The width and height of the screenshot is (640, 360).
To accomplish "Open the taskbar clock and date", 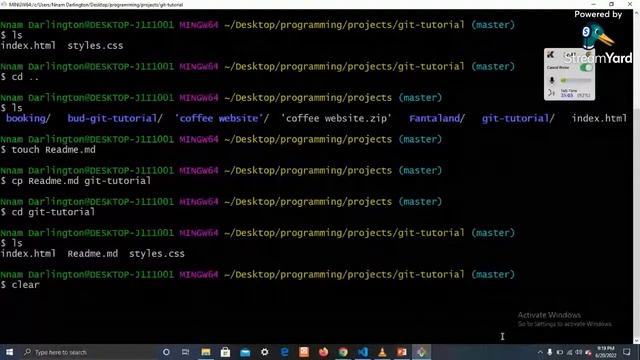I will point(606,352).
